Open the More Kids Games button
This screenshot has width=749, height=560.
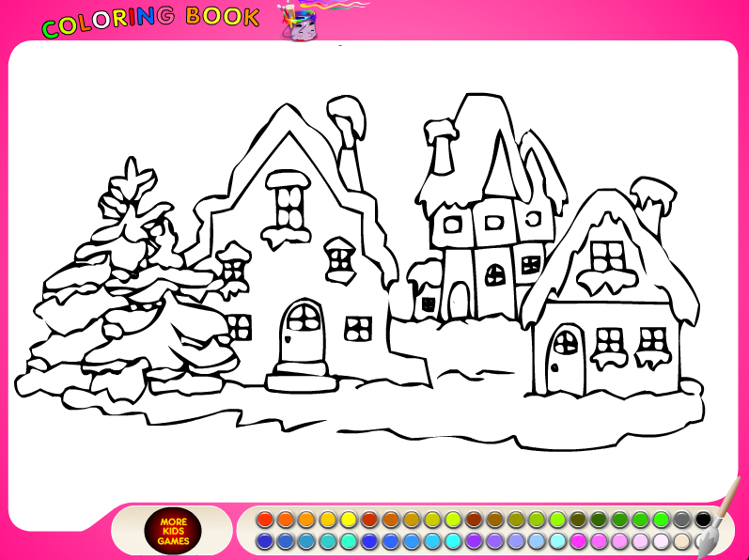(173, 531)
